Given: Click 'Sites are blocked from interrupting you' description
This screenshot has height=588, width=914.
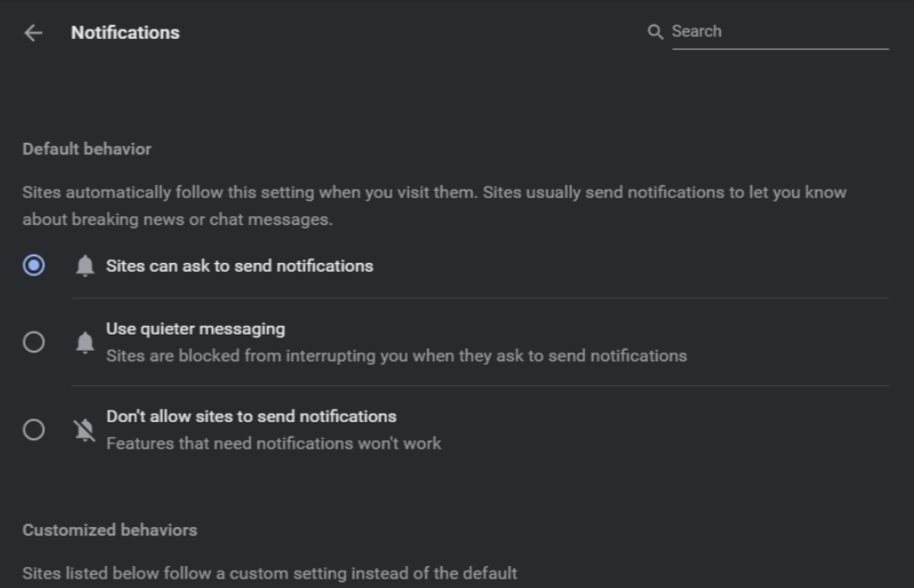Looking at the screenshot, I should tap(396, 355).
